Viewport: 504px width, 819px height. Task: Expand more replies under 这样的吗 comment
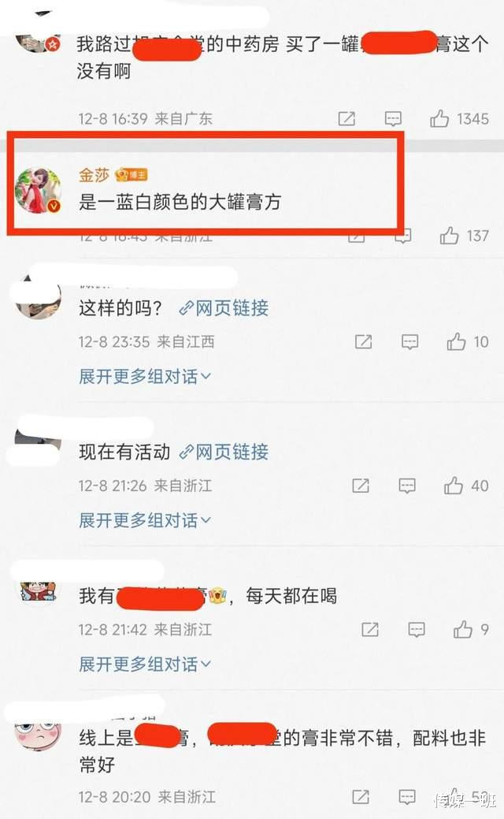[x=145, y=376]
